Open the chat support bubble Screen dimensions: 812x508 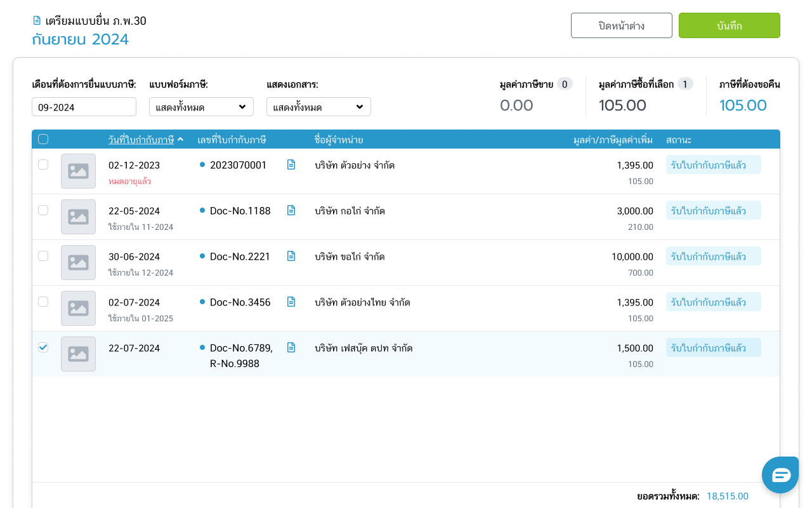click(x=780, y=475)
